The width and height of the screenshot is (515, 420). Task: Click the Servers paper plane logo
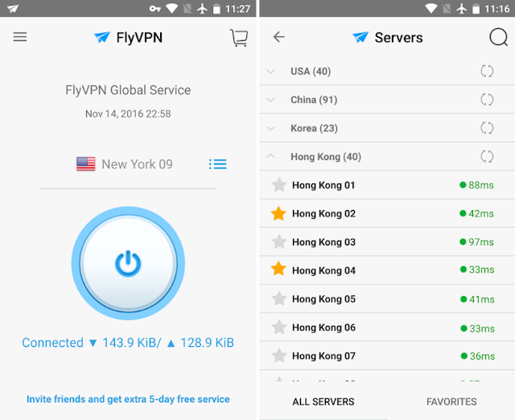coord(360,37)
